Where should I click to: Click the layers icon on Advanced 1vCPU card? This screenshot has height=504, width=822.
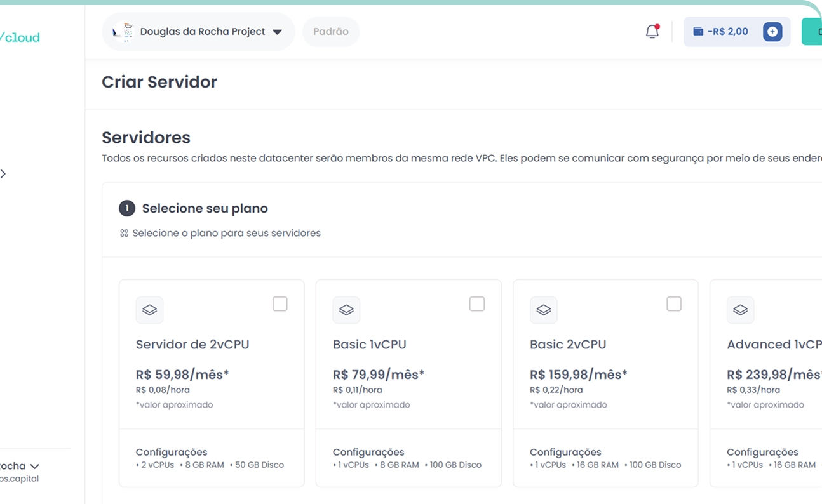click(740, 310)
